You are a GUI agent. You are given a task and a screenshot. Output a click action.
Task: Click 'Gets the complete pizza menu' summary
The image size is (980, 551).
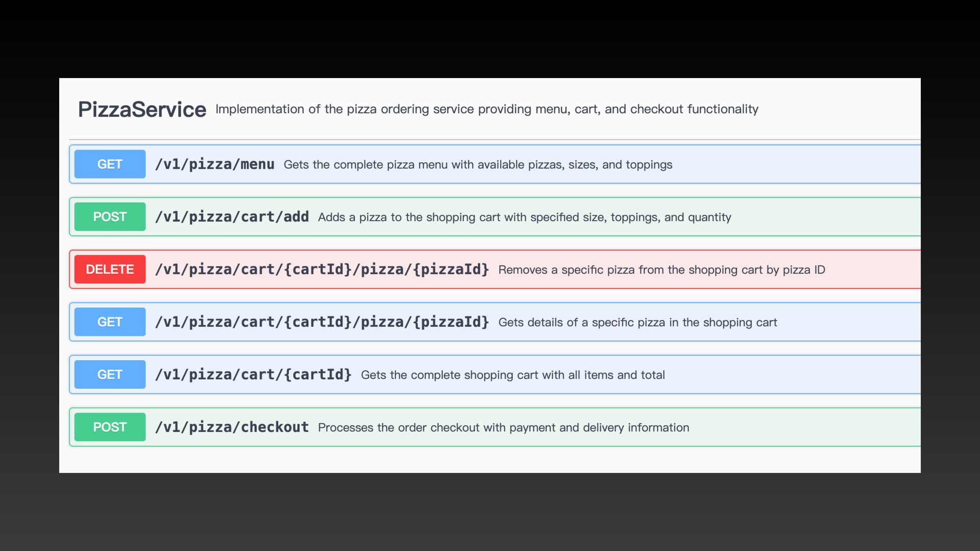click(x=478, y=165)
